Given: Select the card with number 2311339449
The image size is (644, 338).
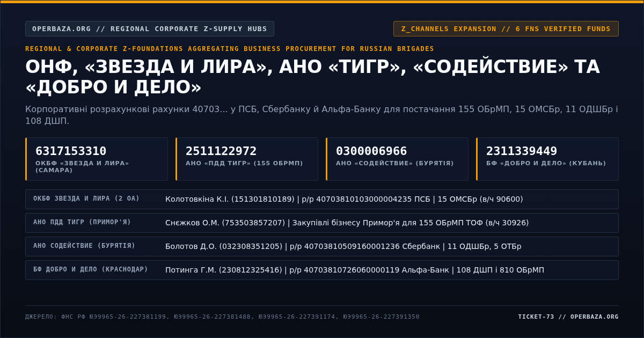Looking at the screenshot, I should pyautogui.click(x=547, y=159).
